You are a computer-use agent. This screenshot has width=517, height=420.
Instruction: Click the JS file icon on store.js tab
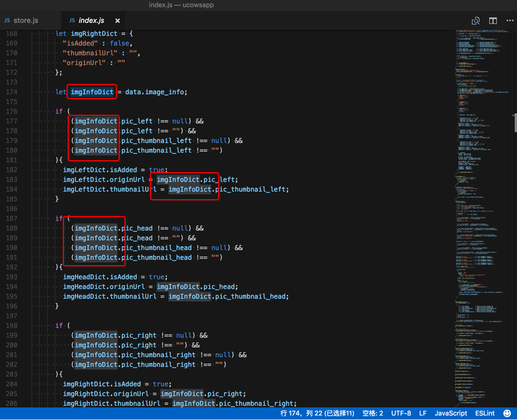click(7, 21)
